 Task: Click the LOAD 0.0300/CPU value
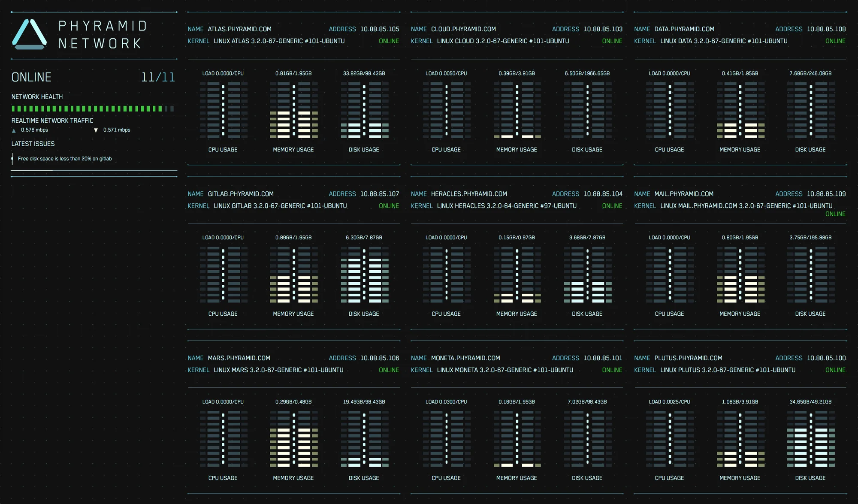pos(446,402)
